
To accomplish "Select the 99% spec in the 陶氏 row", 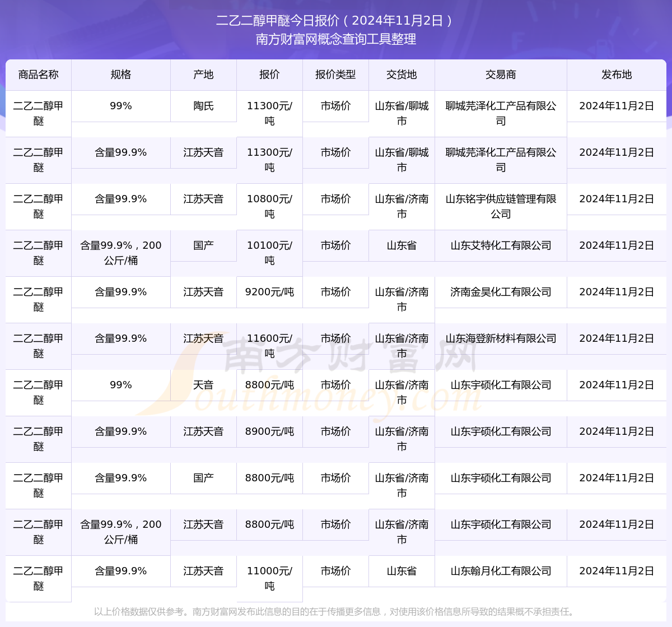I will [x=121, y=106].
